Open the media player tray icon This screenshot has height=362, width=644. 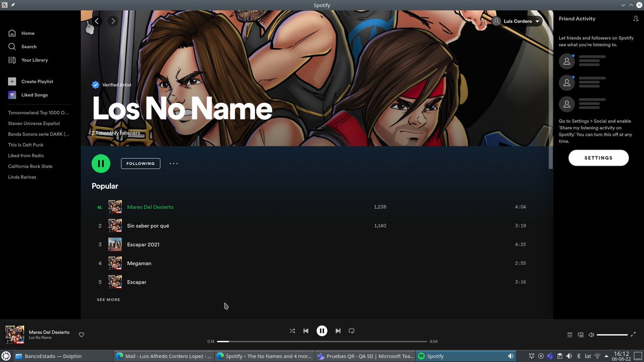[541, 356]
